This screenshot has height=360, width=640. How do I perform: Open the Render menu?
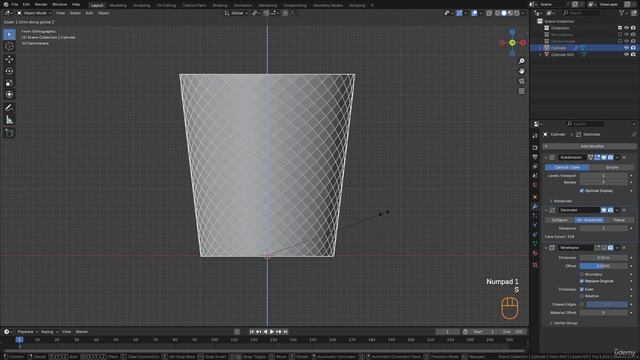coord(41,4)
